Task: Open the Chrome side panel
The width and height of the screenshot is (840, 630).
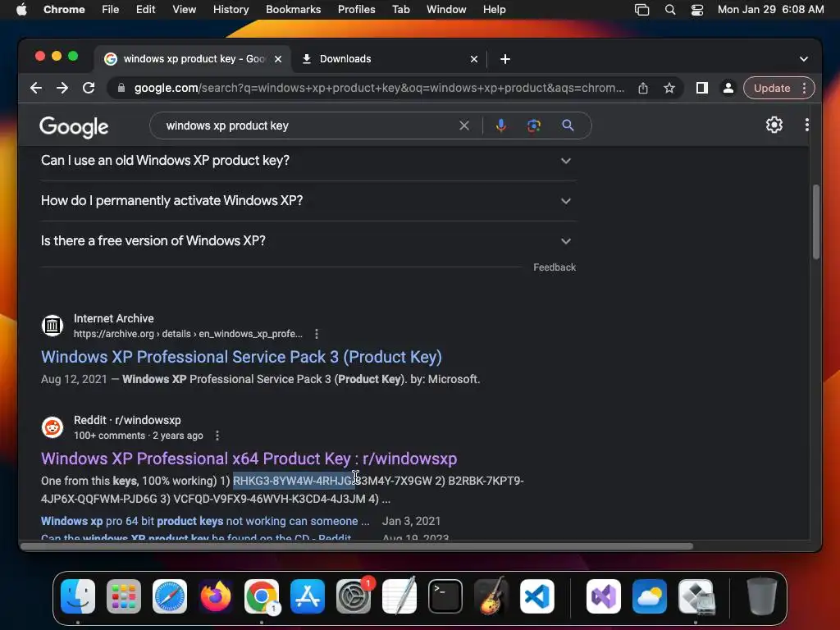Action: coord(702,88)
